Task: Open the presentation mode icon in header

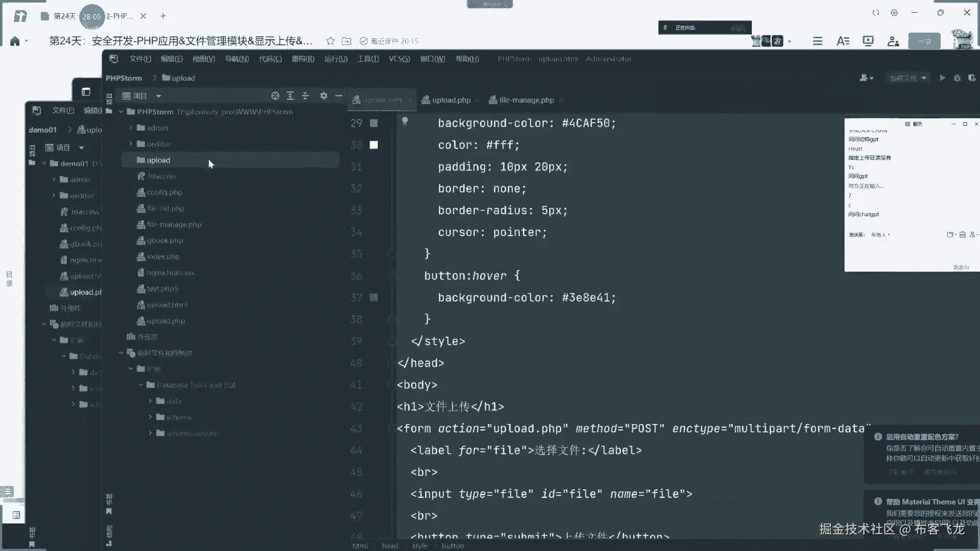Action: (868, 41)
